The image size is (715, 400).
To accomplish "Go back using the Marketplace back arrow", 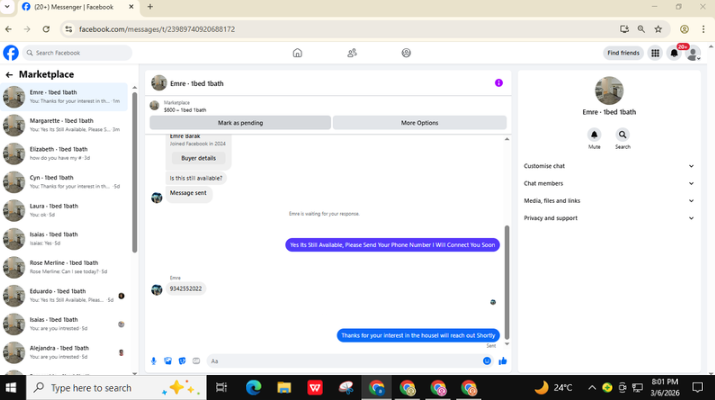I will click(9, 74).
